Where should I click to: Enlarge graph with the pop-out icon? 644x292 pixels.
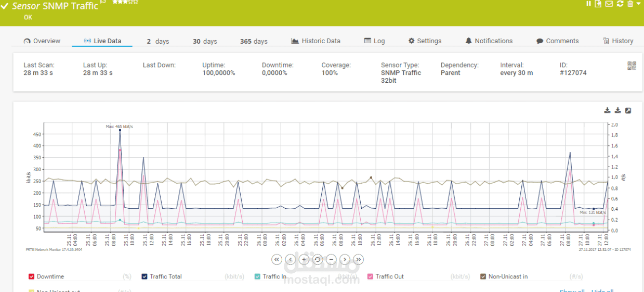(x=628, y=110)
